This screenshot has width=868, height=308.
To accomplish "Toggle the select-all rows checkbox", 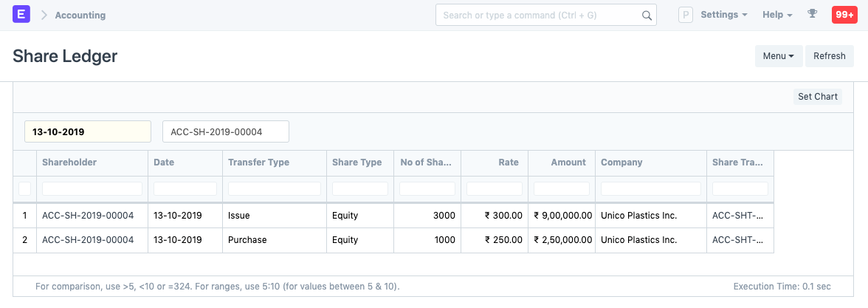I will click(24, 189).
